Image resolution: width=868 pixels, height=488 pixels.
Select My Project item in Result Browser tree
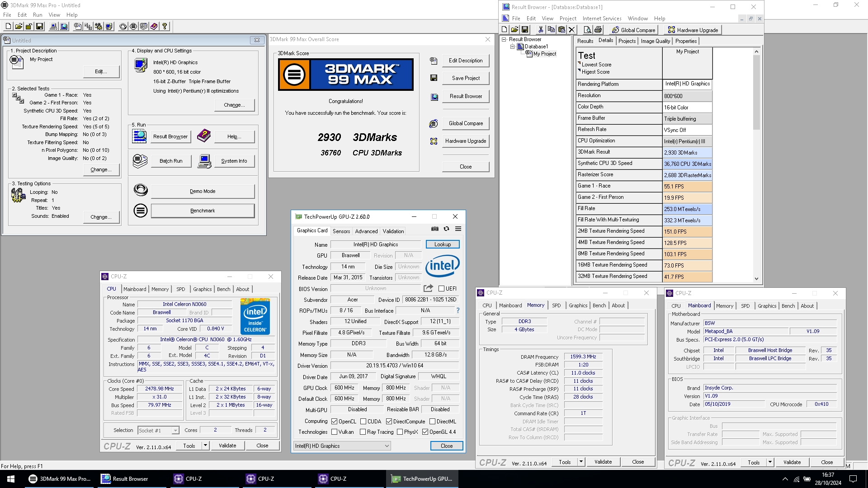click(544, 54)
